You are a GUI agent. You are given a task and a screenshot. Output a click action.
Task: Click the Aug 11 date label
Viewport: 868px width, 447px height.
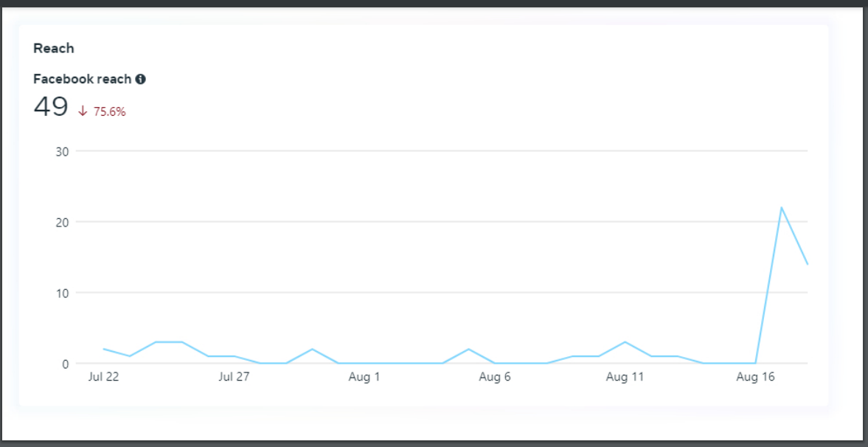(x=625, y=377)
